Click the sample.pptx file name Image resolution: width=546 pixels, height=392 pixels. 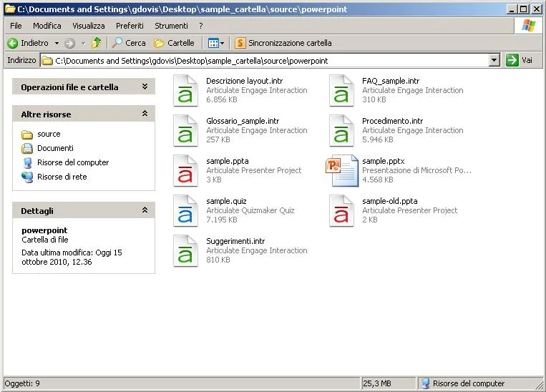[x=384, y=161]
